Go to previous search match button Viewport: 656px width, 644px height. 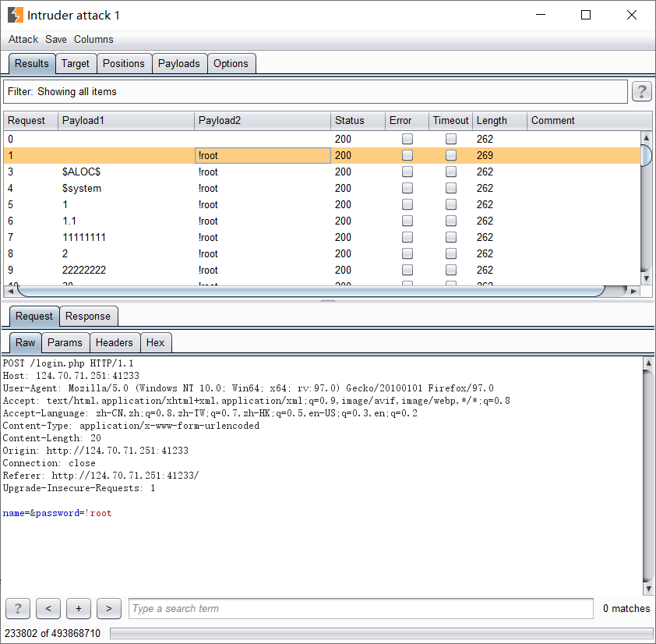[x=48, y=608]
